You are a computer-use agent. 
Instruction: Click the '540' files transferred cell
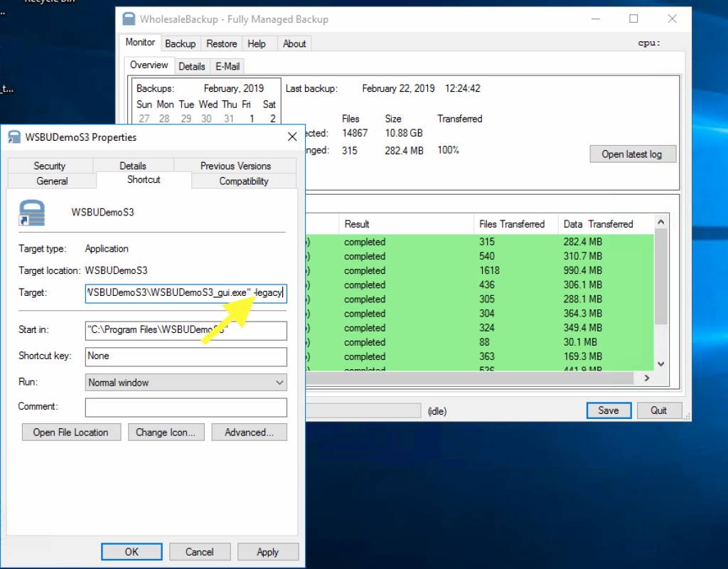[x=486, y=256]
